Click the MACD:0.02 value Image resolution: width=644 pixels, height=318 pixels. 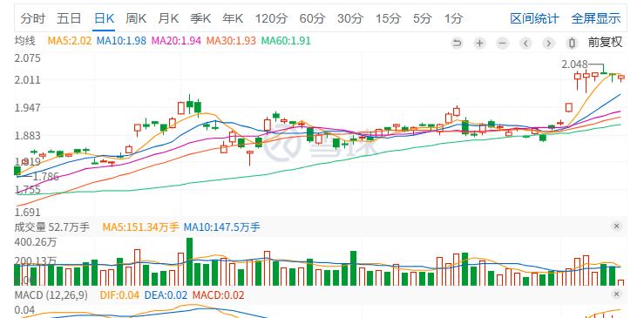click(218, 295)
